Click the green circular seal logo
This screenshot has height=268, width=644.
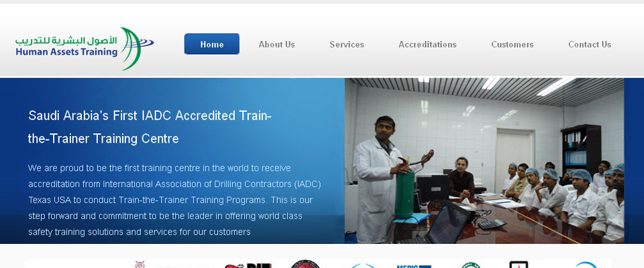pyautogui.click(x=471, y=265)
